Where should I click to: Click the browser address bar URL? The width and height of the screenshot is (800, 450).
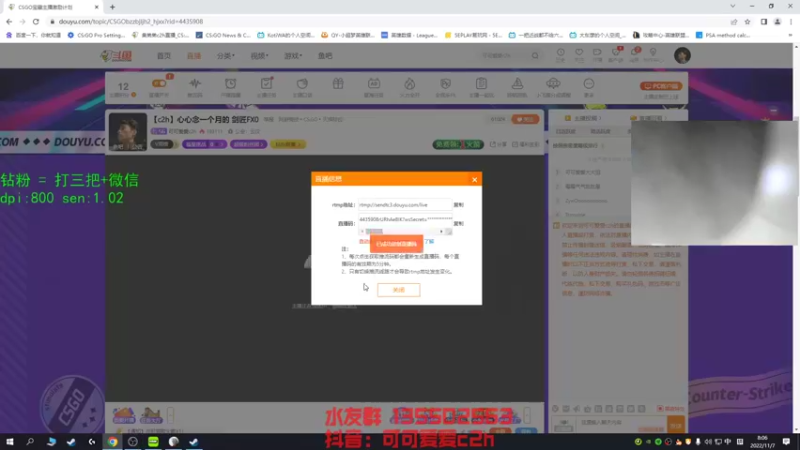(x=131, y=21)
